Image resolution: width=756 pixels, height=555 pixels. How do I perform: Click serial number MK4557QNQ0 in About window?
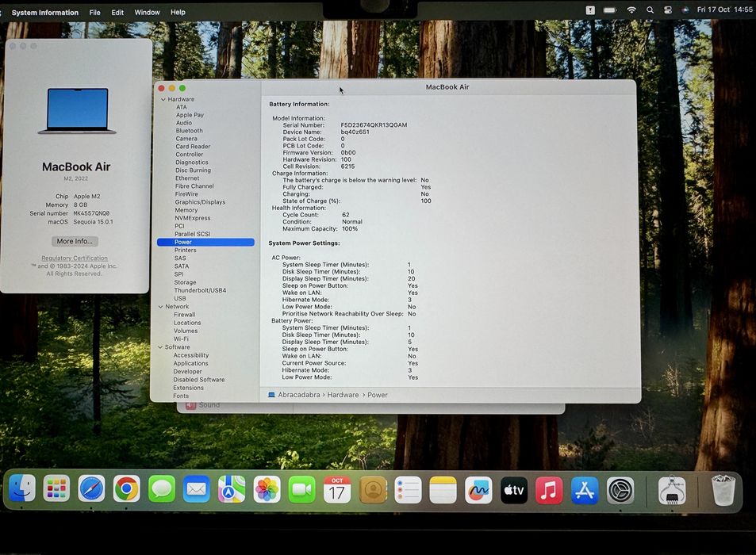[91, 213]
